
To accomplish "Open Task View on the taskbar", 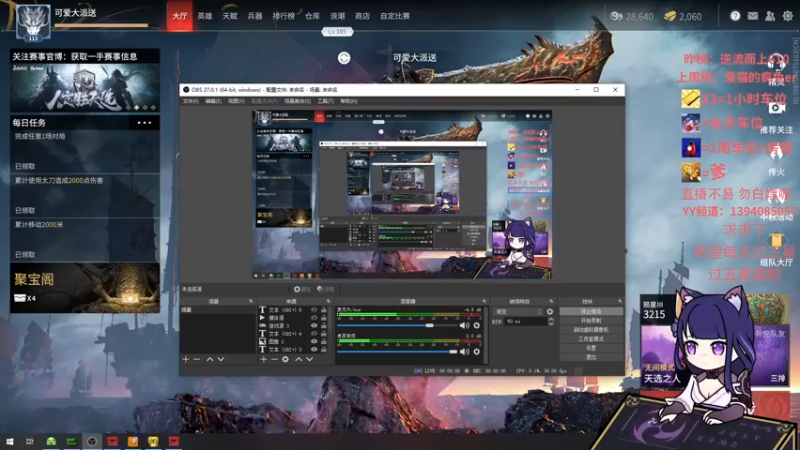I will [30, 441].
